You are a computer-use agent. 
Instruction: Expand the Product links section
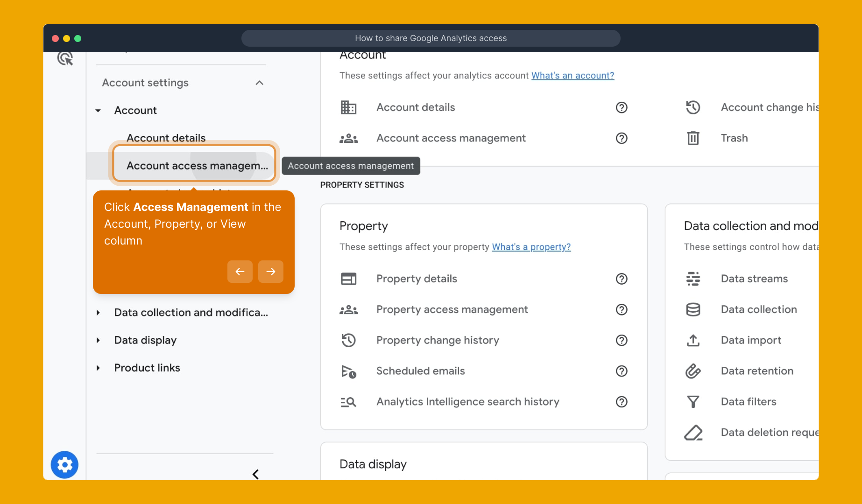coord(98,368)
